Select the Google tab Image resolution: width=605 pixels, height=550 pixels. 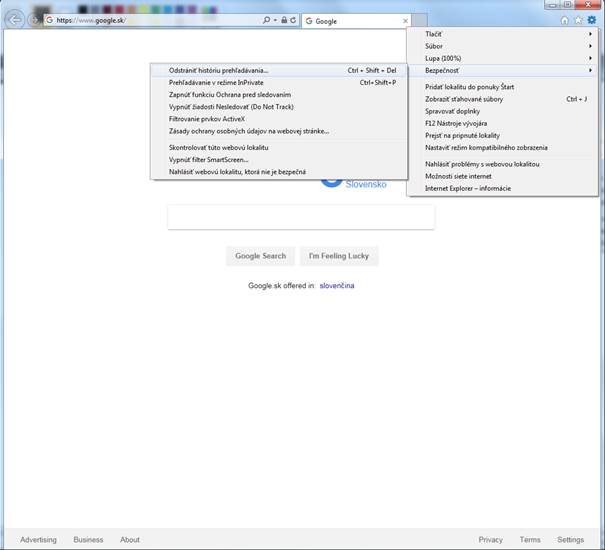click(356, 21)
